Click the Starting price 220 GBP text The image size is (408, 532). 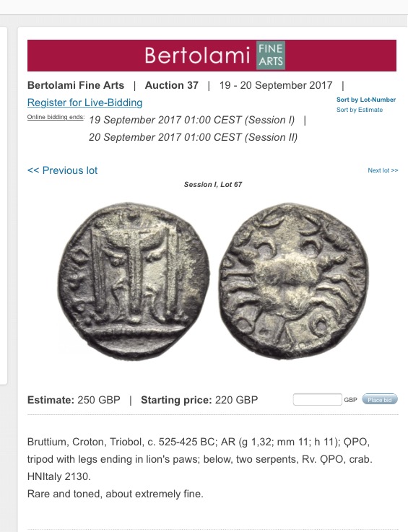(199, 400)
